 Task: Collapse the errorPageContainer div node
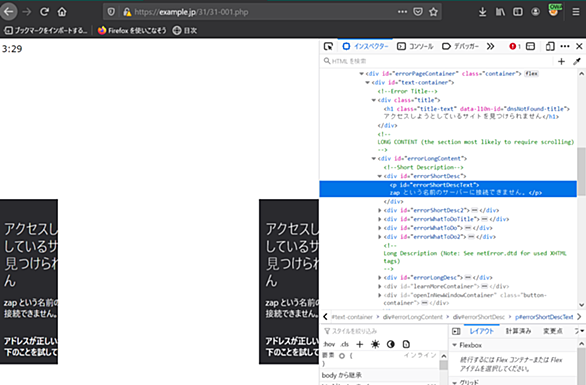[x=361, y=74]
